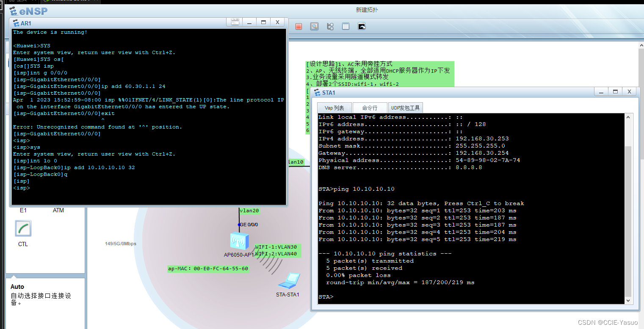644x329 pixels.
Task: Click the GE 0/0/0 port label
Action: tap(249, 225)
